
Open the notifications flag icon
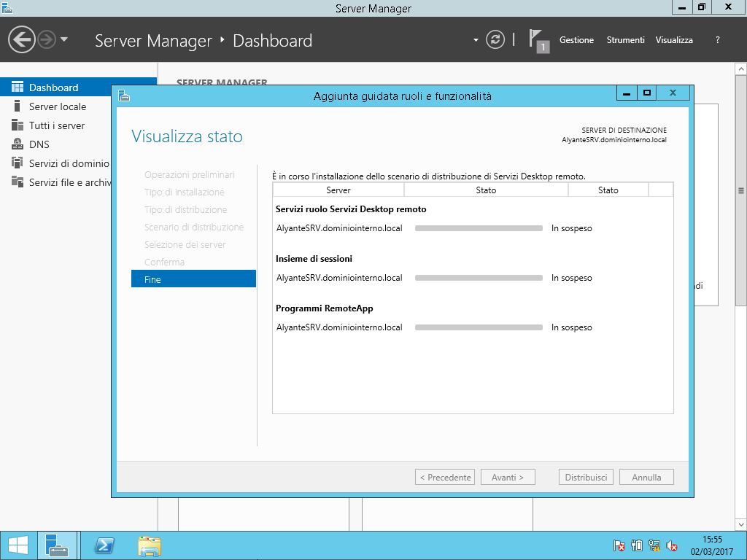pos(537,40)
